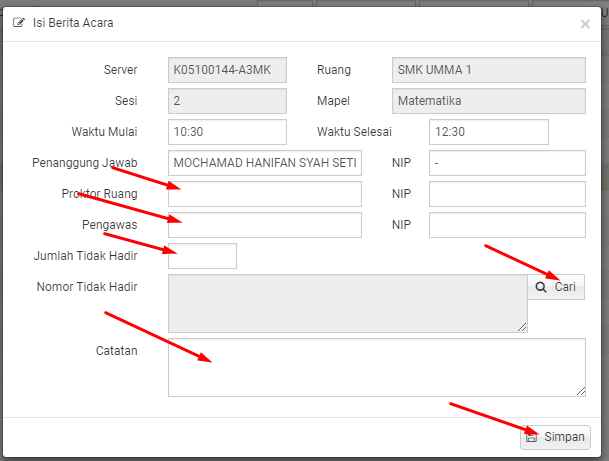
Task: Focus the Pengawas name field
Action: pyautogui.click(x=265, y=225)
